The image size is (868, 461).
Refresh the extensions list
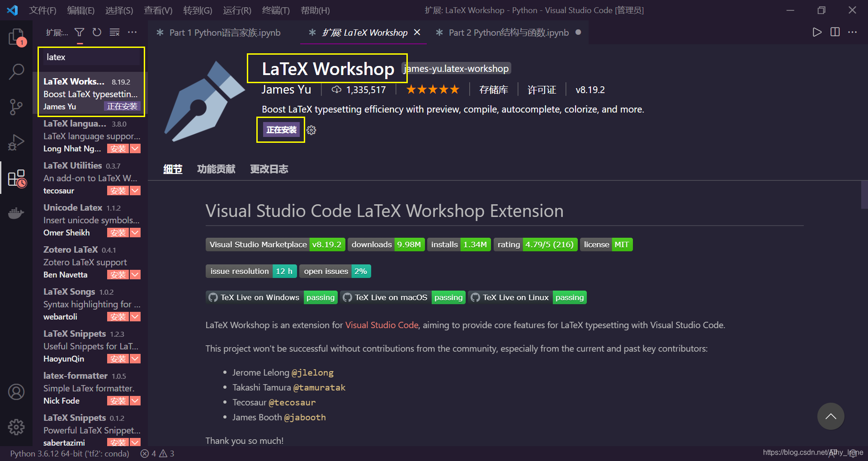pyautogui.click(x=97, y=33)
